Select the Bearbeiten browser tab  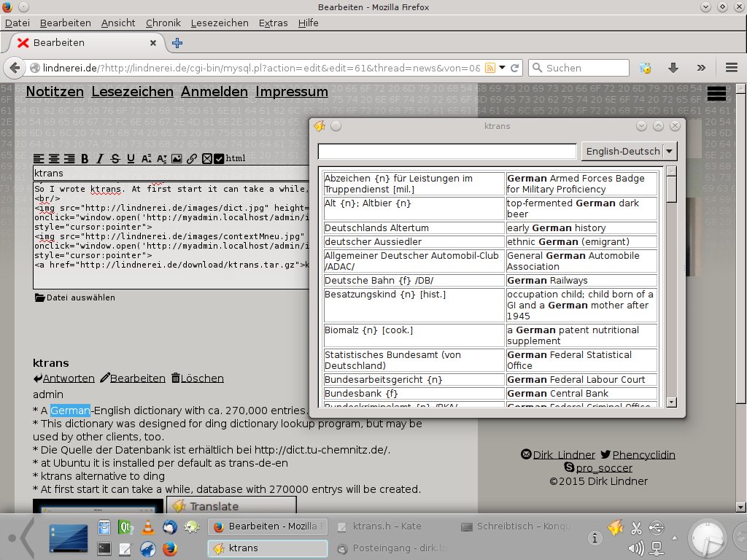86,43
